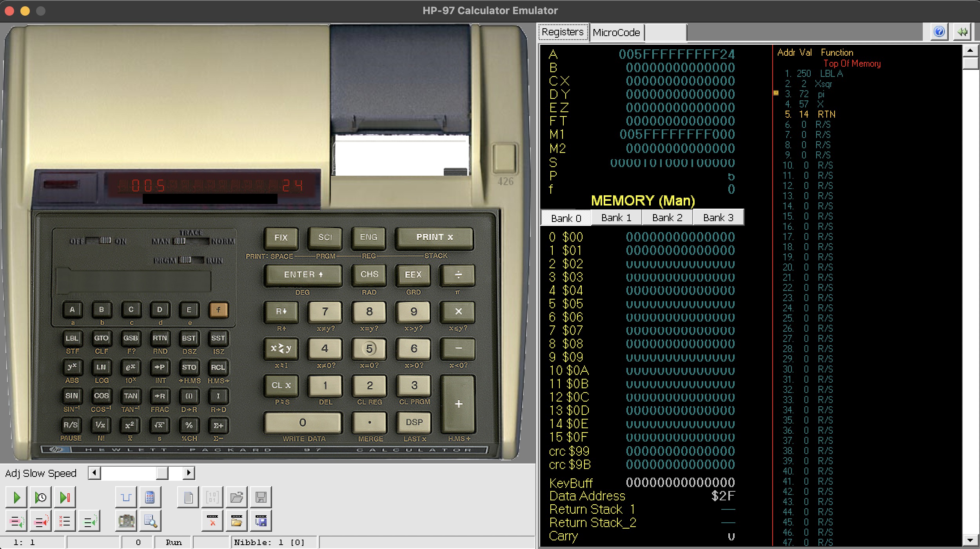Click the red X delete-card icon
Image resolution: width=980 pixels, height=549 pixels.
click(x=212, y=521)
